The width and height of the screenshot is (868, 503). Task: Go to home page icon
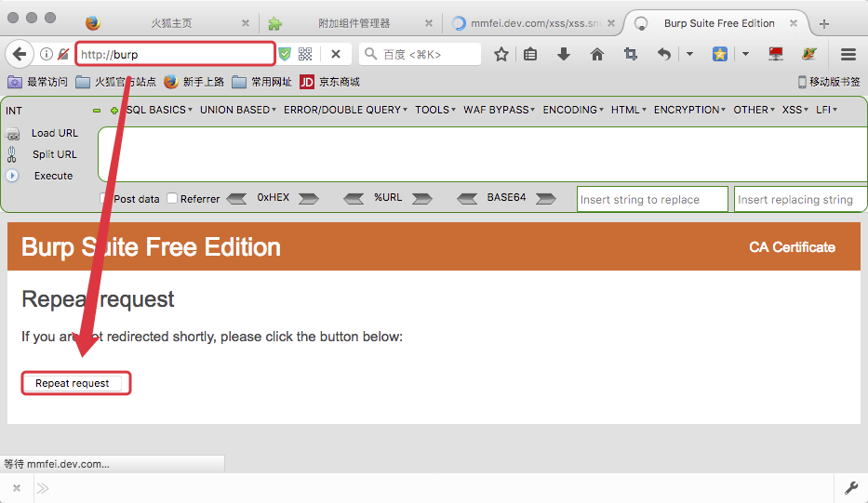click(596, 54)
